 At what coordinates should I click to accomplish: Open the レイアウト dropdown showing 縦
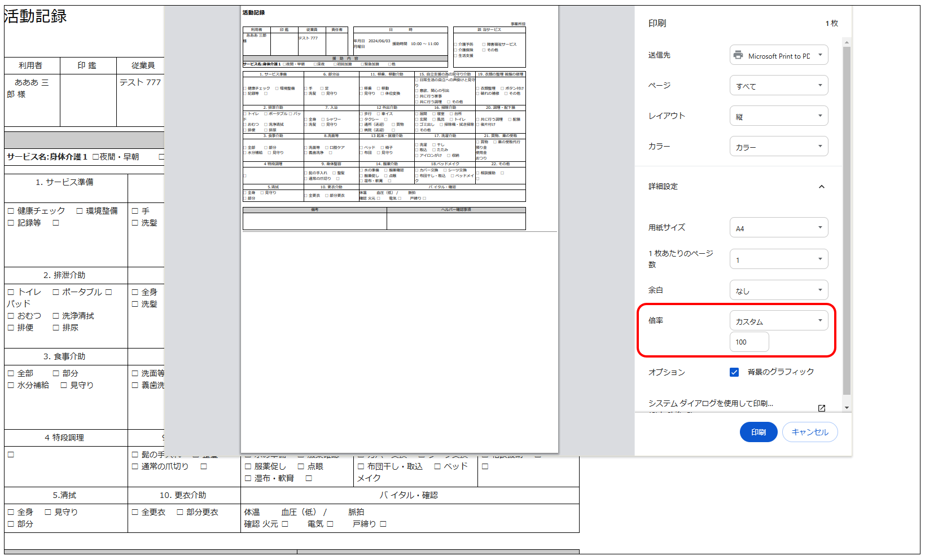[778, 116]
